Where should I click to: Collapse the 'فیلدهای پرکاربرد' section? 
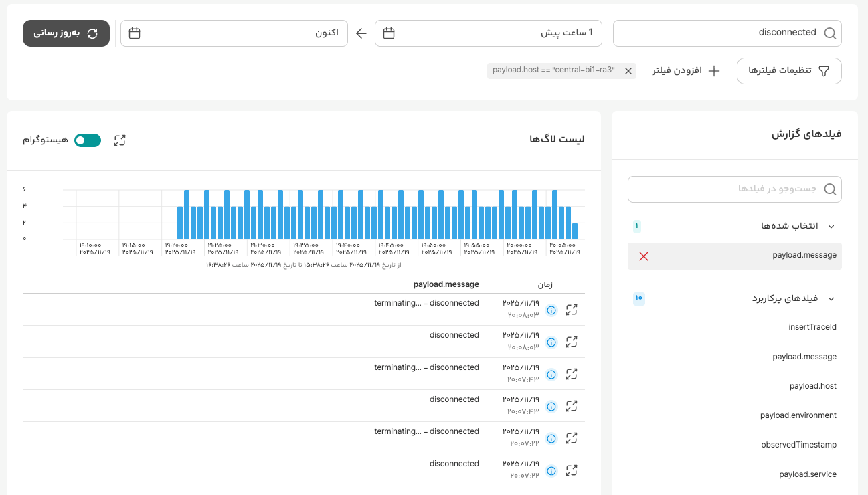(x=831, y=298)
